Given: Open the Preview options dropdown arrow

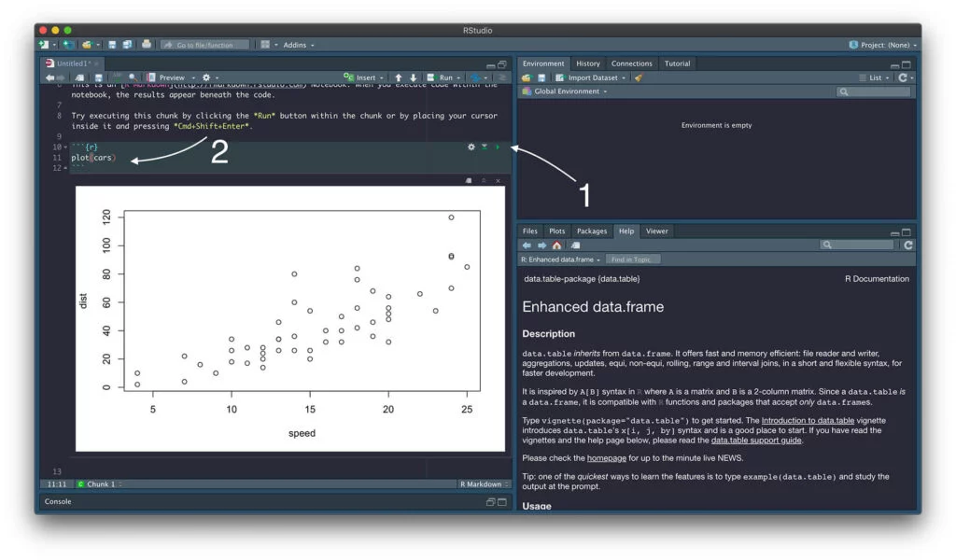Looking at the screenshot, I should 193,78.
